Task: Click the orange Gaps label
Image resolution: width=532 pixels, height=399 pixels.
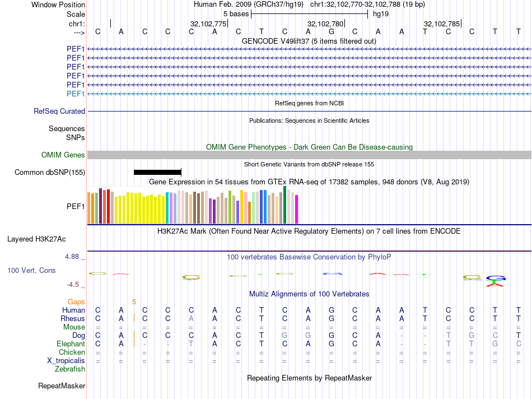Action: 76,302
